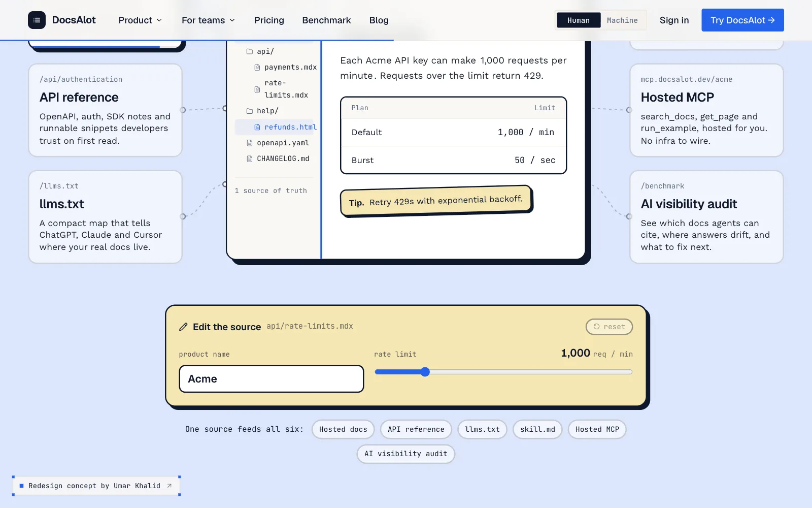
Task: Click the pencil icon beside Edit the source
Action: tap(183, 327)
